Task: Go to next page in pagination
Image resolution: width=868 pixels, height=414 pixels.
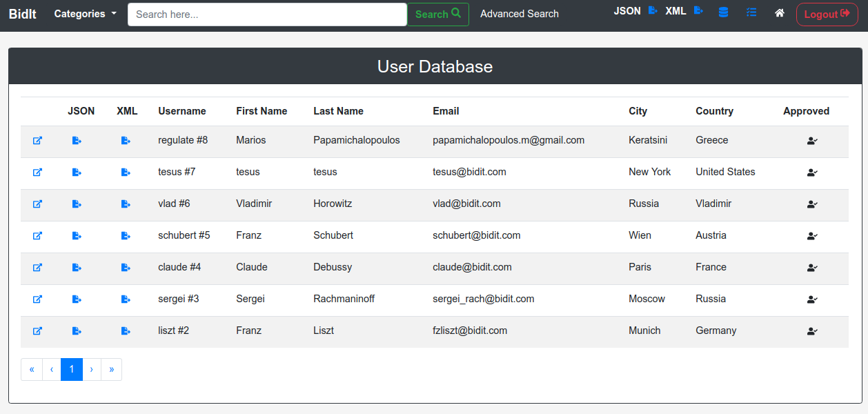Action: tap(92, 369)
